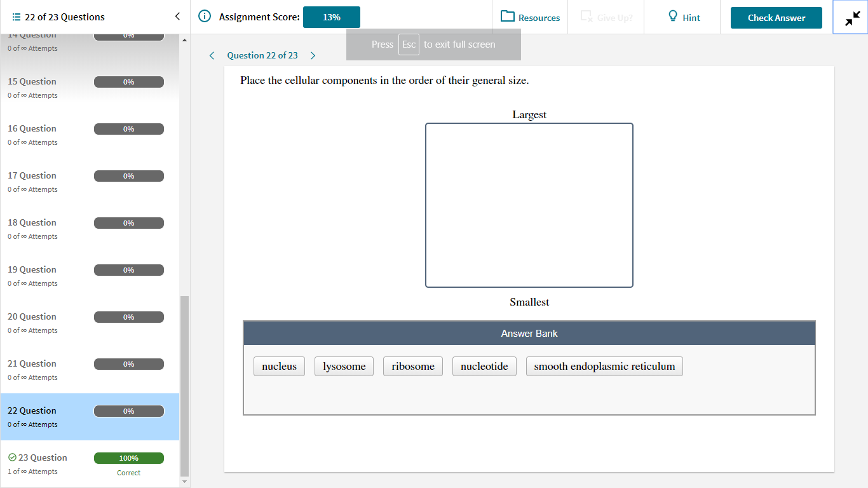This screenshot has width=868, height=488.
Task: Select the nucleus answer tile
Action: tap(279, 366)
